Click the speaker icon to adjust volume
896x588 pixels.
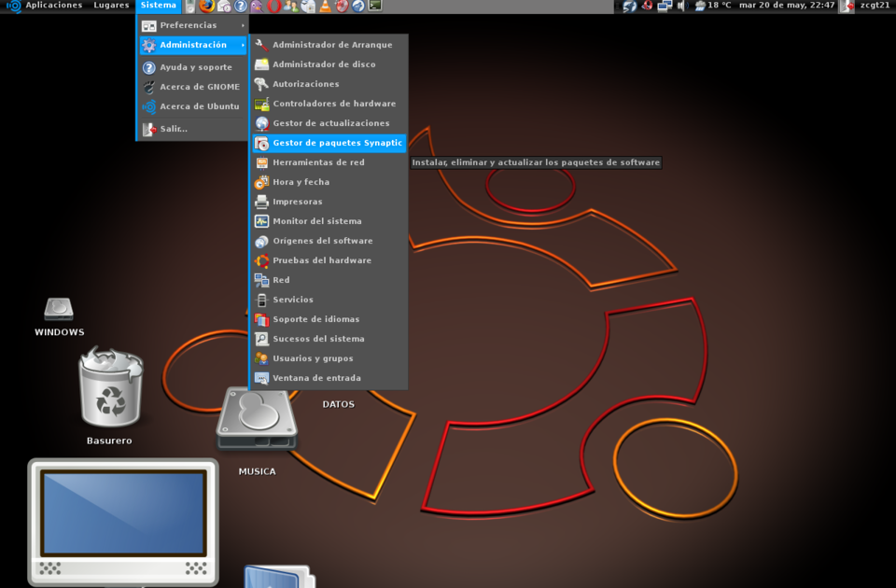pyautogui.click(x=680, y=7)
